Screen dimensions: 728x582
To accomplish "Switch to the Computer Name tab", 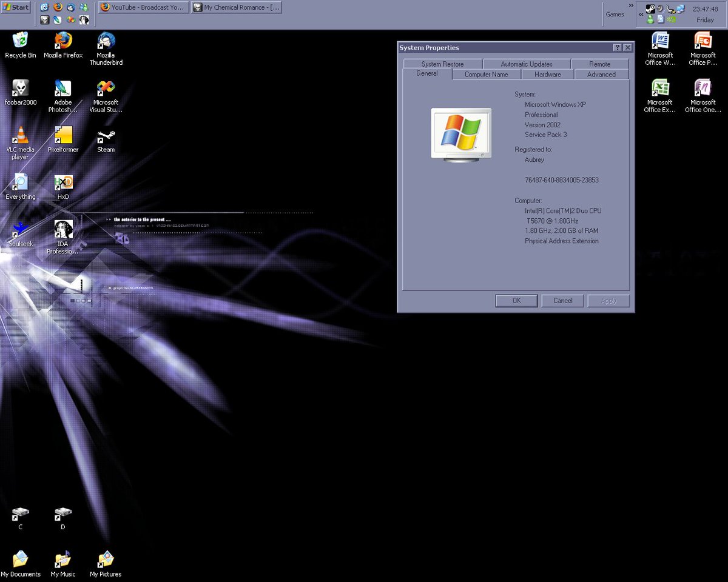I will [487, 75].
